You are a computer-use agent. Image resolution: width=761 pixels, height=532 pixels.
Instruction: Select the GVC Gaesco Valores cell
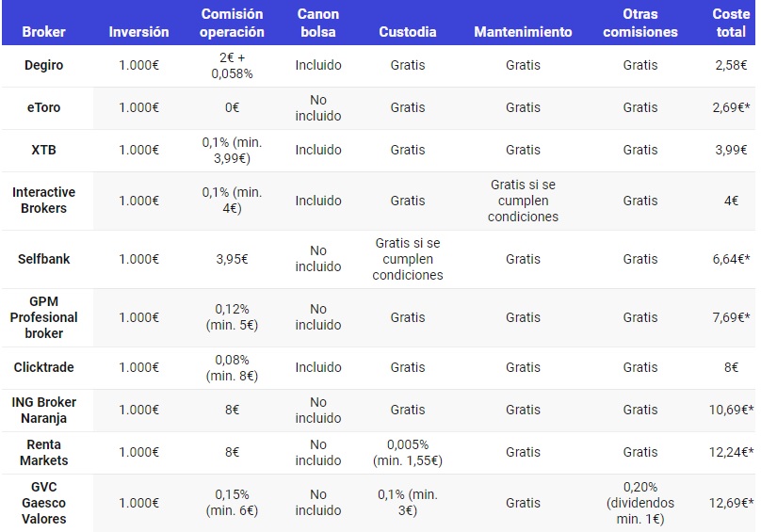tap(43, 503)
